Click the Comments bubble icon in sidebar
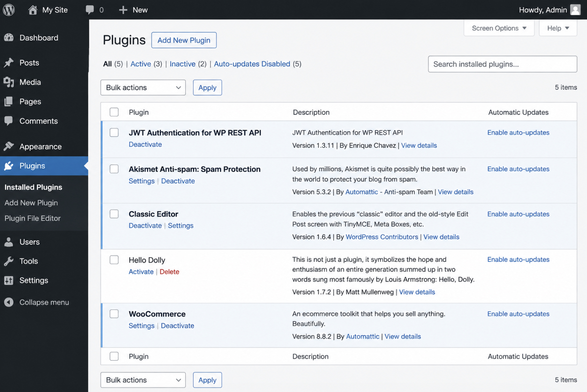The height and width of the screenshot is (392, 587). click(x=9, y=121)
